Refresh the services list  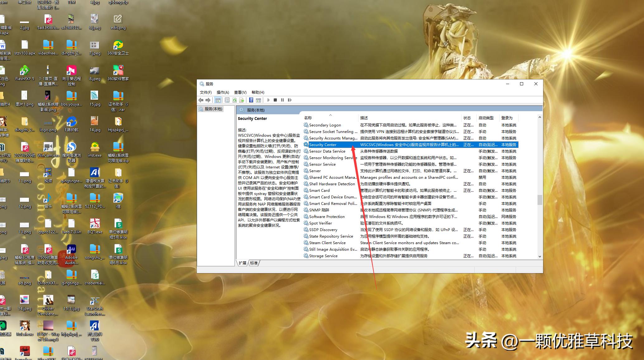[234, 100]
